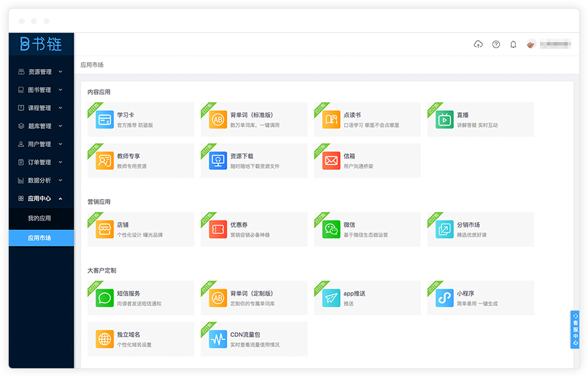Open the 学习卡 app icon
This screenshot has width=588, height=377.
pos(104,120)
